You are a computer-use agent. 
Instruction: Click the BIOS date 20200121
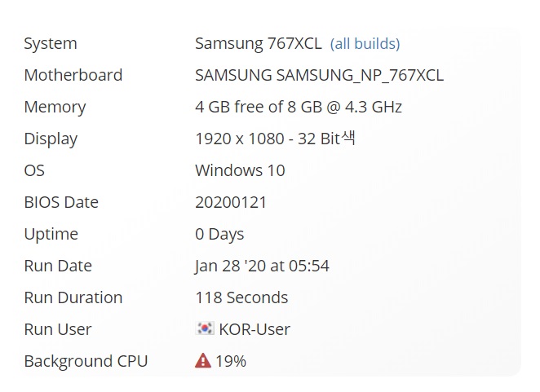[x=231, y=202]
